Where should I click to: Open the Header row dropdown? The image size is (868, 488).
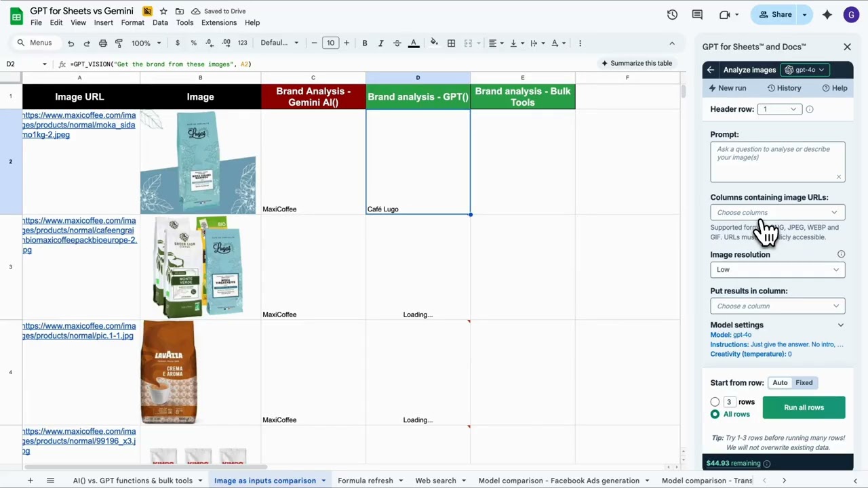click(779, 109)
